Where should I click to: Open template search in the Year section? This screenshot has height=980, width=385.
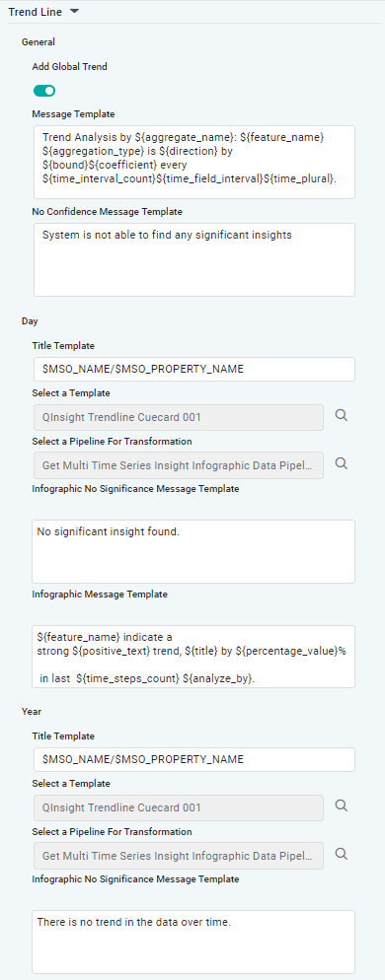[x=342, y=805]
